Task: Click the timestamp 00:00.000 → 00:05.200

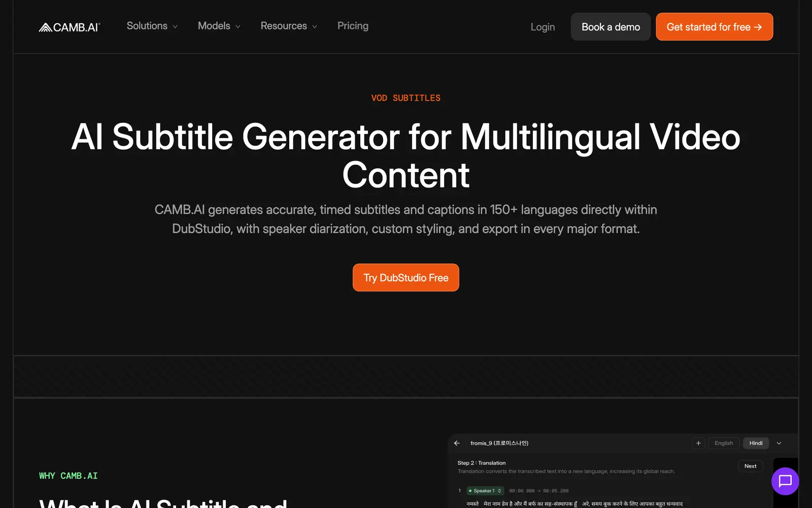Action: click(538, 491)
